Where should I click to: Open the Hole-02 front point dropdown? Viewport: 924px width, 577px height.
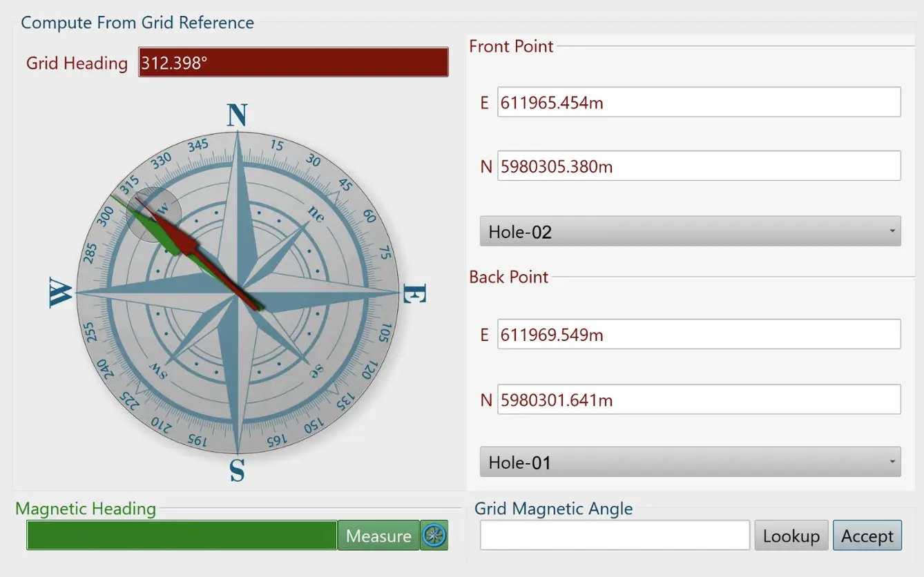(x=690, y=231)
